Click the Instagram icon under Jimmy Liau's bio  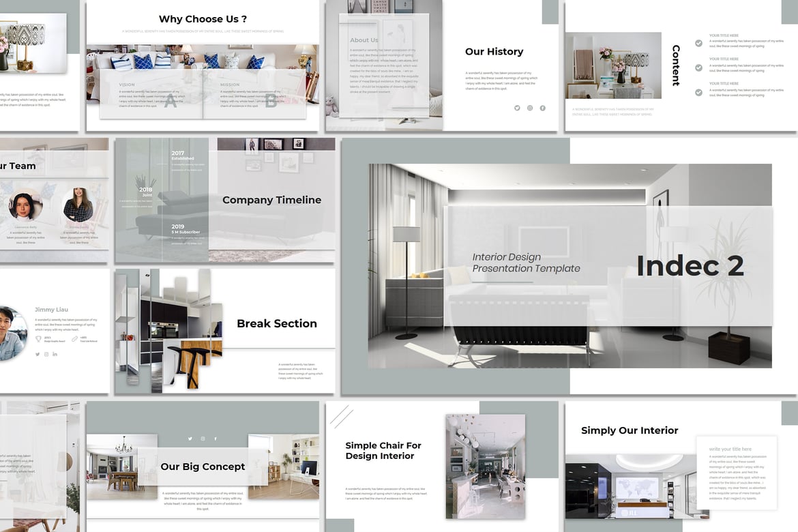46,355
